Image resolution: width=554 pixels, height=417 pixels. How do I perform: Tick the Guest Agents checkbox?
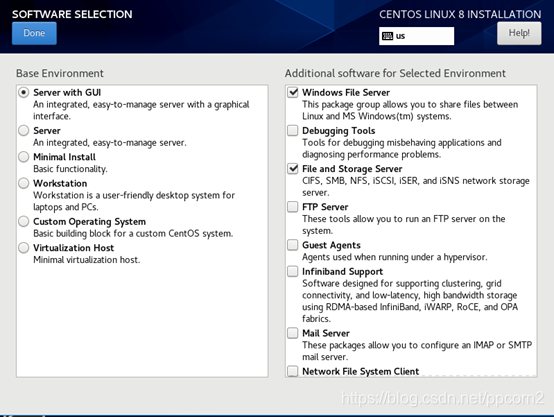(293, 245)
